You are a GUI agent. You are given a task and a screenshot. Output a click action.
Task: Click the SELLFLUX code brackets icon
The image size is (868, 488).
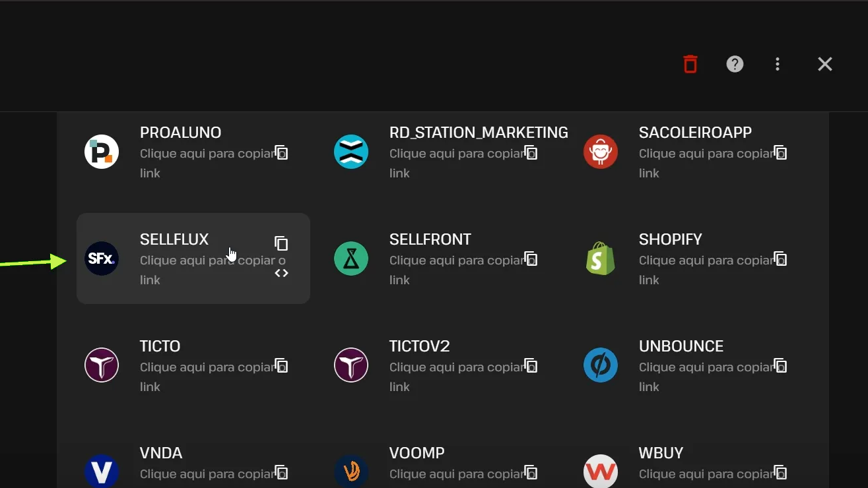tap(281, 273)
